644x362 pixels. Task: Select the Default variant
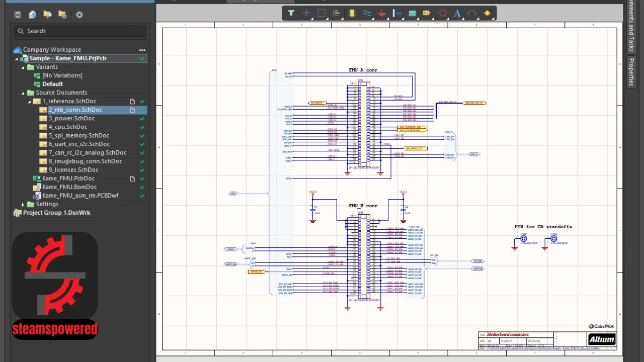(52, 84)
